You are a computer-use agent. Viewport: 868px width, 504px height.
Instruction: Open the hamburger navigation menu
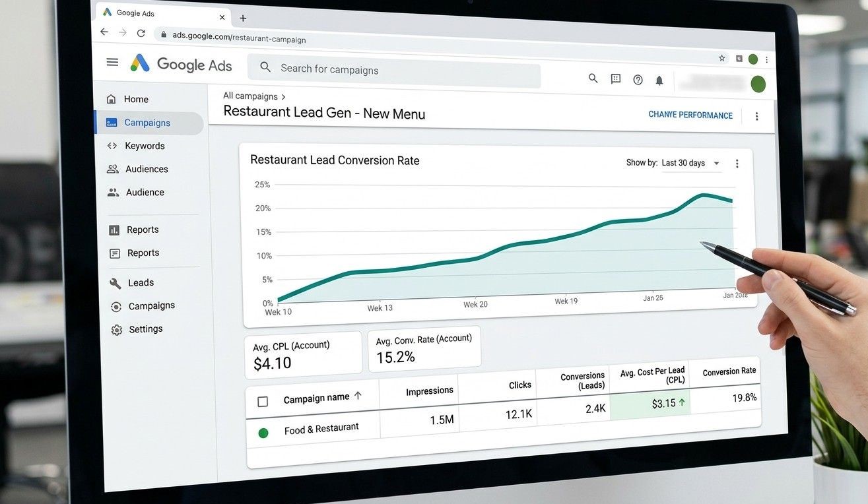[x=112, y=62]
